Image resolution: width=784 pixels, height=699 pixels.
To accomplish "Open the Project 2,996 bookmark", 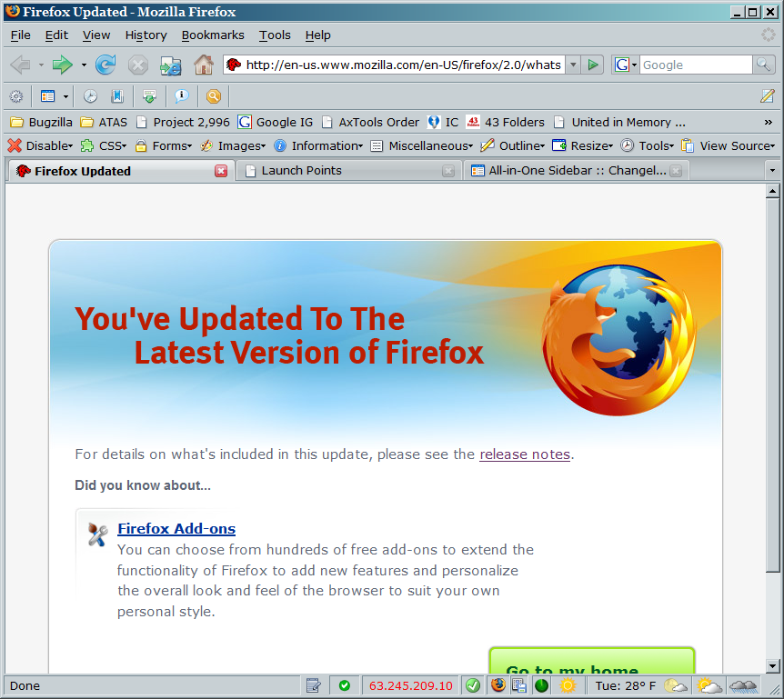I will pyautogui.click(x=183, y=123).
